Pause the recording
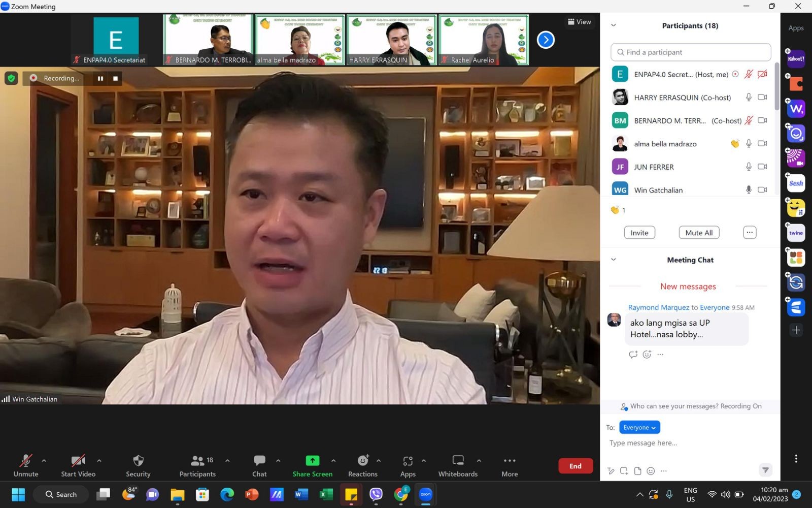 tap(100, 78)
